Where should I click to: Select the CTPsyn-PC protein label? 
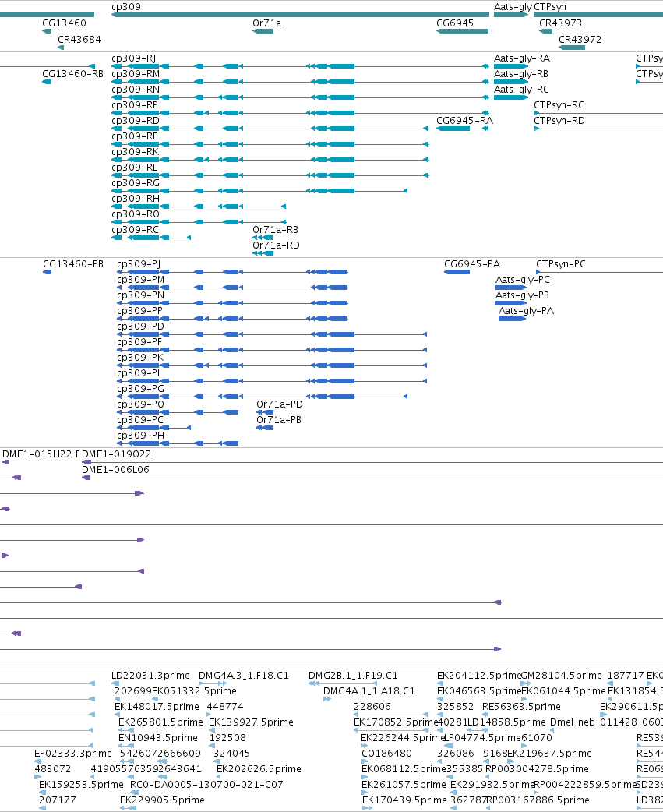tap(561, 264)
